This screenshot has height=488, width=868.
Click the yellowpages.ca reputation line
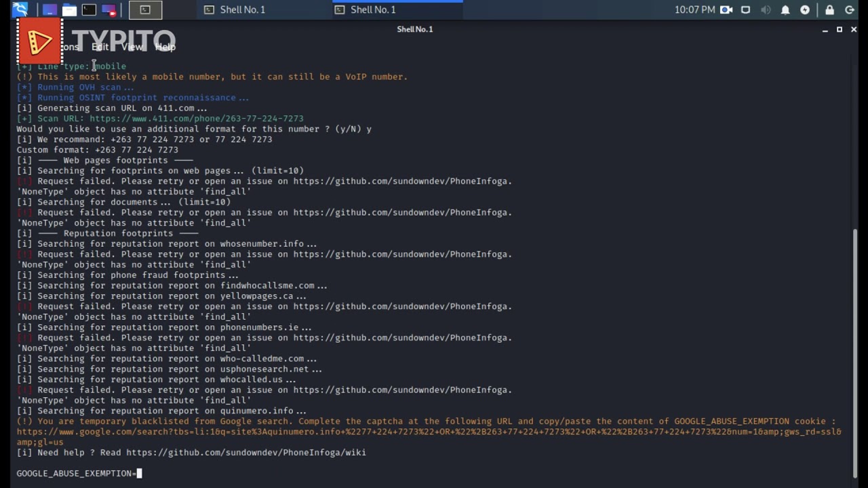click(x=161, y=296)
